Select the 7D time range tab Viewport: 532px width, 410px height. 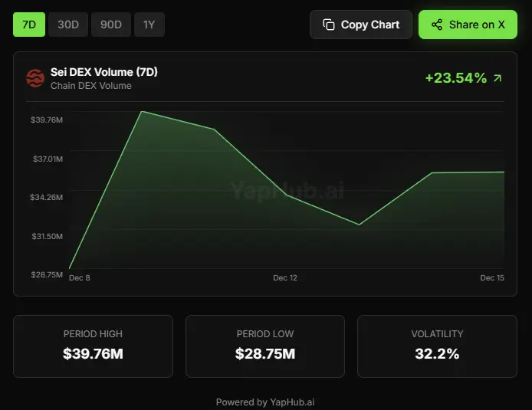click(29, 25)
